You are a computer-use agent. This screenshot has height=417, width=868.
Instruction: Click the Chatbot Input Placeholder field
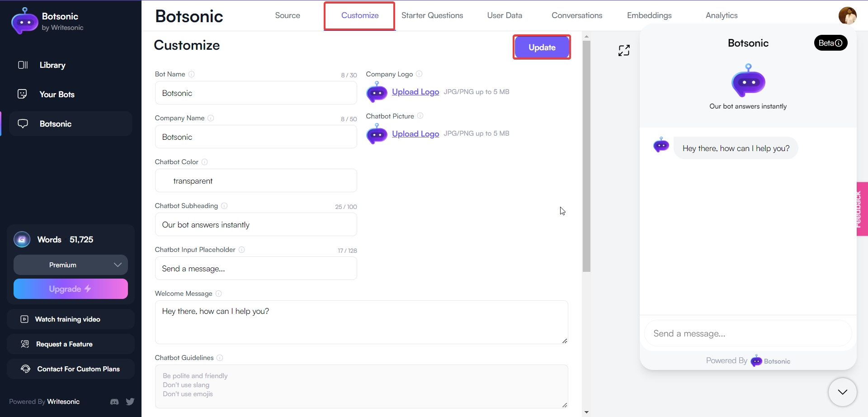256,268
